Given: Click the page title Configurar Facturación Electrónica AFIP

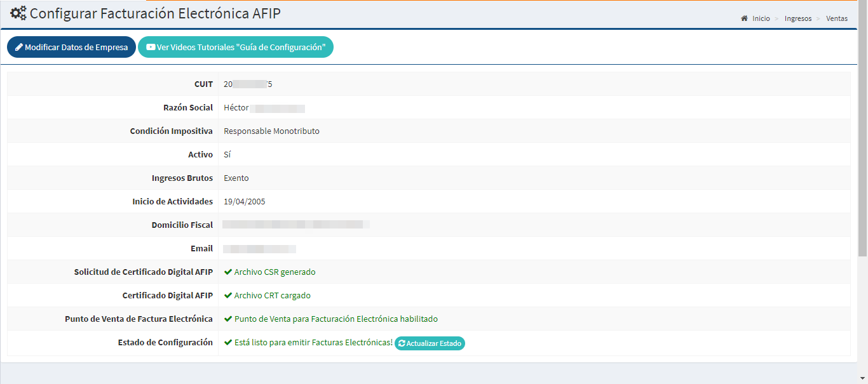Looking at the screenshot, I should coord(155,13).
